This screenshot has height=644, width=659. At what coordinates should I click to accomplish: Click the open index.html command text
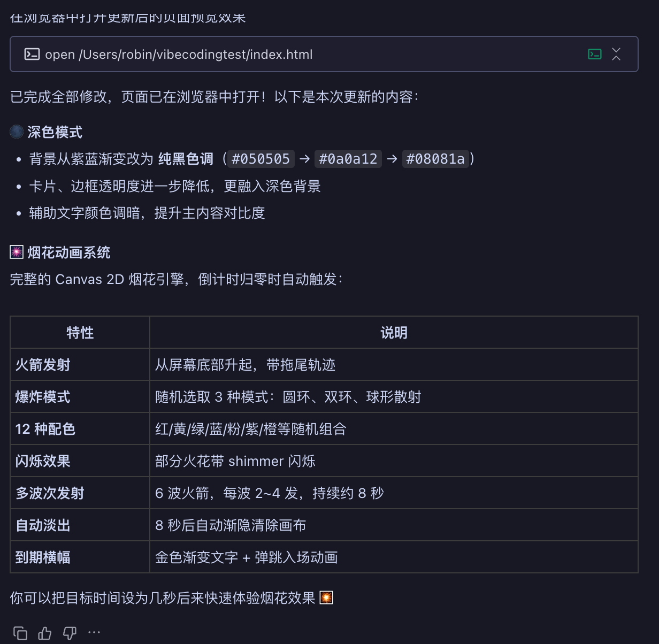coord(179,55)
